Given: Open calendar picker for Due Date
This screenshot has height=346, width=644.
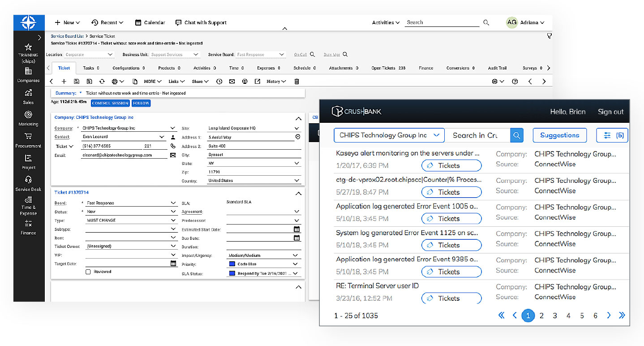Looking at the screenshot, I should [296, 238].
